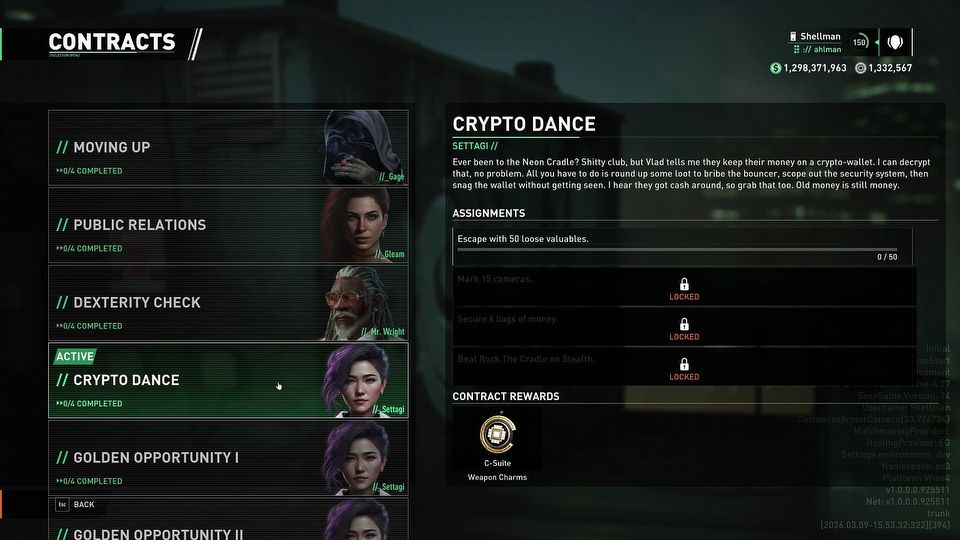This screenshot has width=960, height=540.
Task: Click the lock icon on Secure 6 bags assignment
Action: coord(684,324)
